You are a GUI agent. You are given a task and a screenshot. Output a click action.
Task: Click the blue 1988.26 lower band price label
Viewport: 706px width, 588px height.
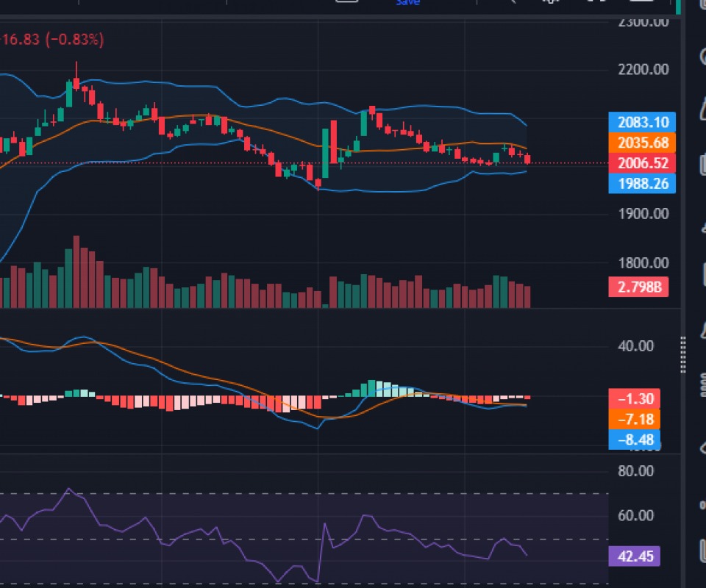642,184
